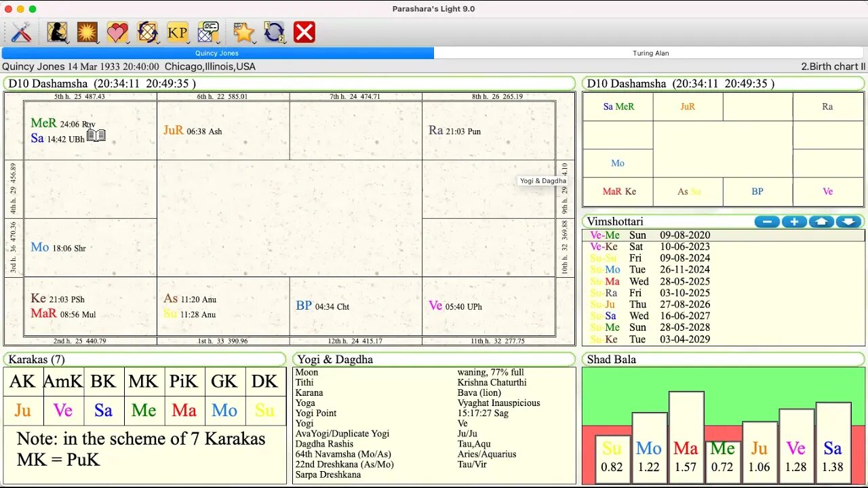Viewport: 868px width, 488px height.
Task: Click MeR 24:06 in the main chart
Action: [62, 123]
